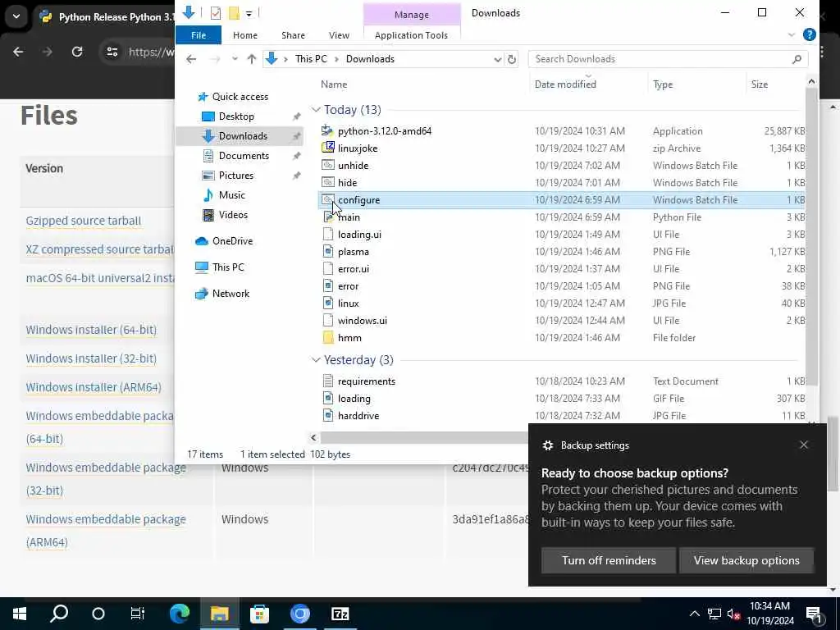Viewport: 840px width, 630px height.
Task: Click the Properties checkmark icon in quick access toolbar
Action: [216, 13]
